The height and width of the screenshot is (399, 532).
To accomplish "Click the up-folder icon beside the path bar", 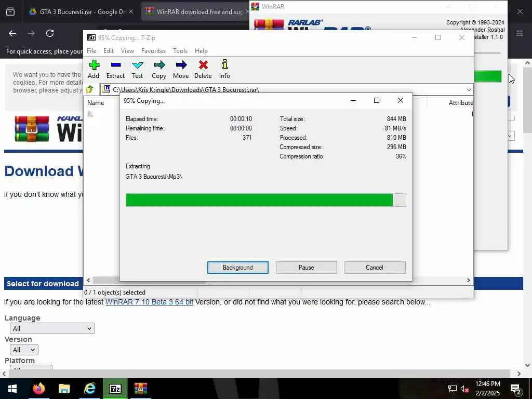I will pyautogui.click(x=90, y=89).
